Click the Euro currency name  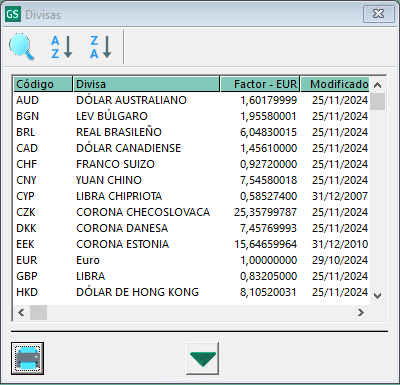[x=88, y=260]
